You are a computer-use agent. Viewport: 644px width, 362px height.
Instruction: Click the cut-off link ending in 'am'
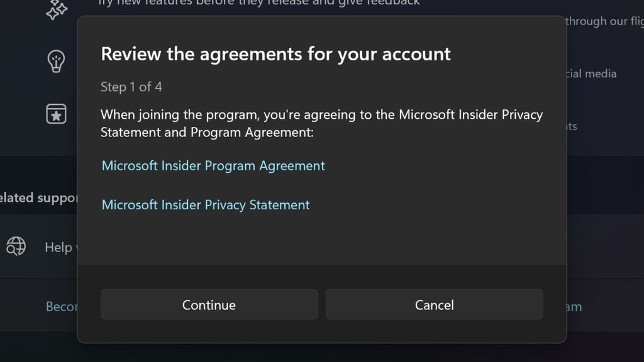point(574,307)
